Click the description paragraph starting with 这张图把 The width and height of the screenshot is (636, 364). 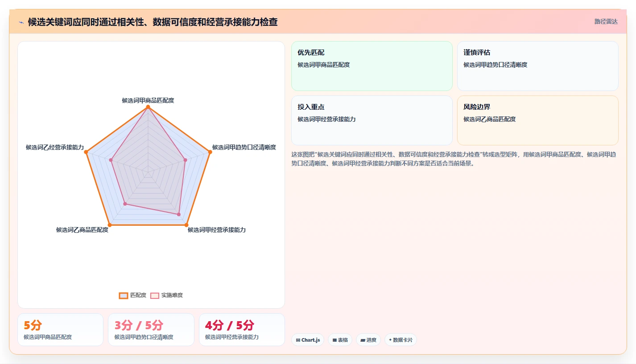click(x=454, y=159)
